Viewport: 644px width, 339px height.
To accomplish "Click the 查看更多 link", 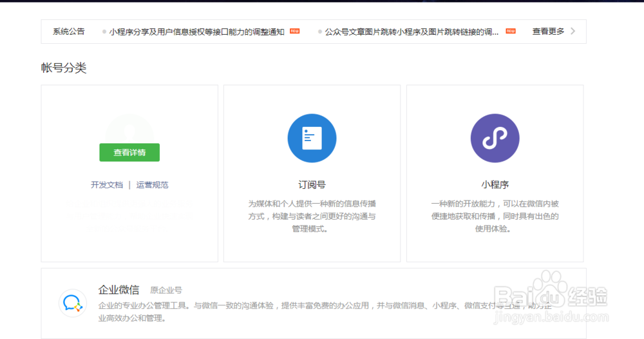I will point(548,31).
